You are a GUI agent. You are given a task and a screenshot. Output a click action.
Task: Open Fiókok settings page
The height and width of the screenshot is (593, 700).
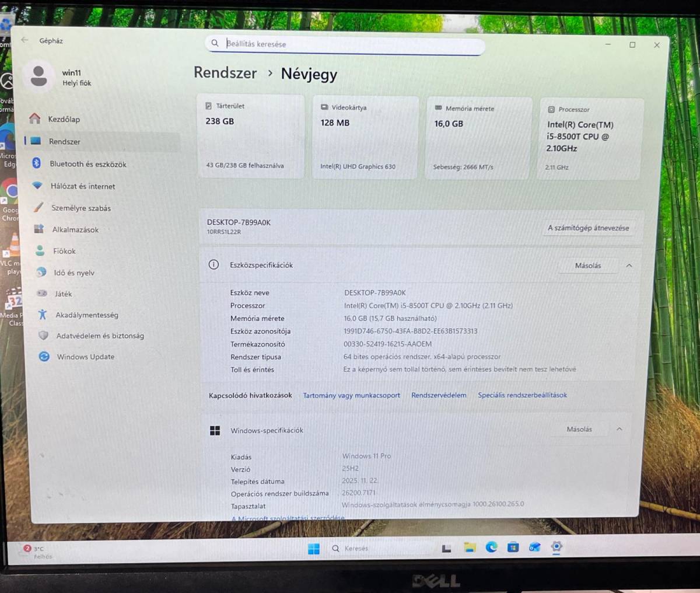(x=64, y=251)
